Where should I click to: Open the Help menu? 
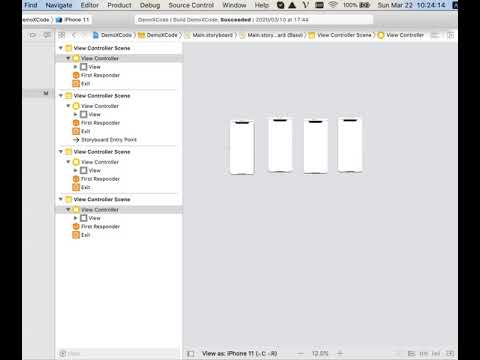262,5
